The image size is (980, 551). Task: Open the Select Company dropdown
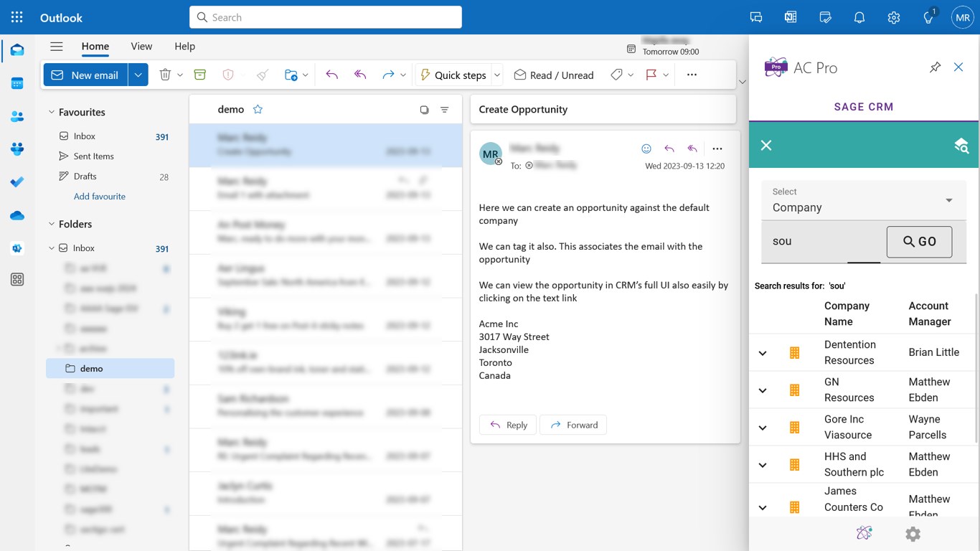click(864, 200)
